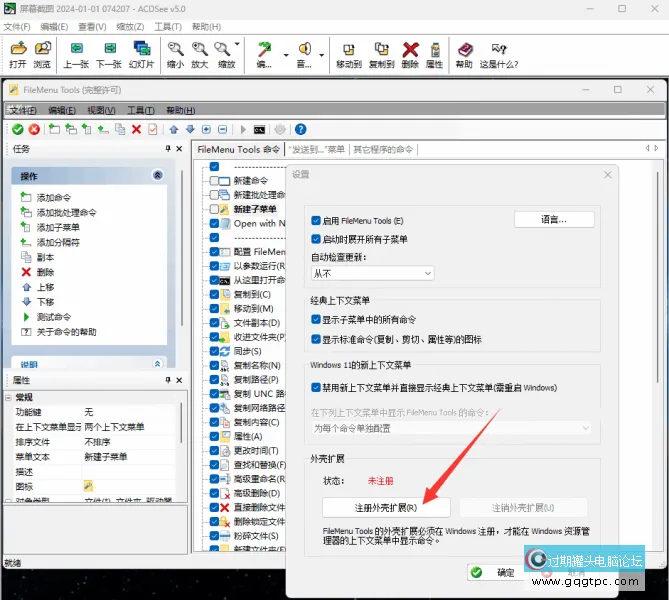Open ACDSee zoom dropdown arrow
Viewport: 669px width, 600px height.
(237, 44)
